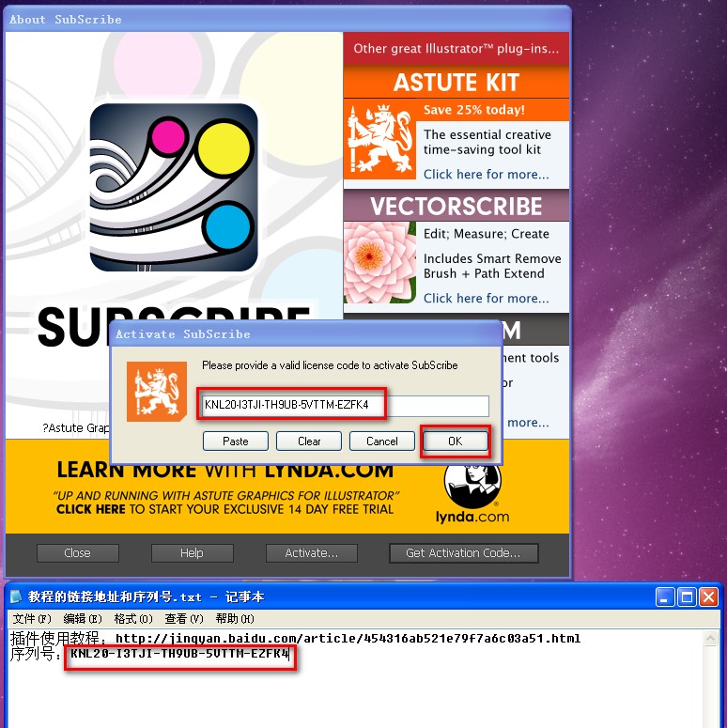
Task: Click the VectorScribe flower thumbnail
Action: coord(379,263)
